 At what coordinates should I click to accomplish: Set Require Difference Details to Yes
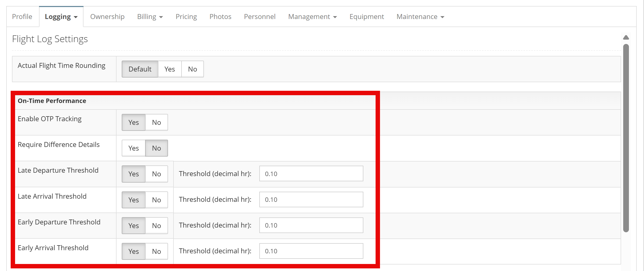tap(133, 148)
